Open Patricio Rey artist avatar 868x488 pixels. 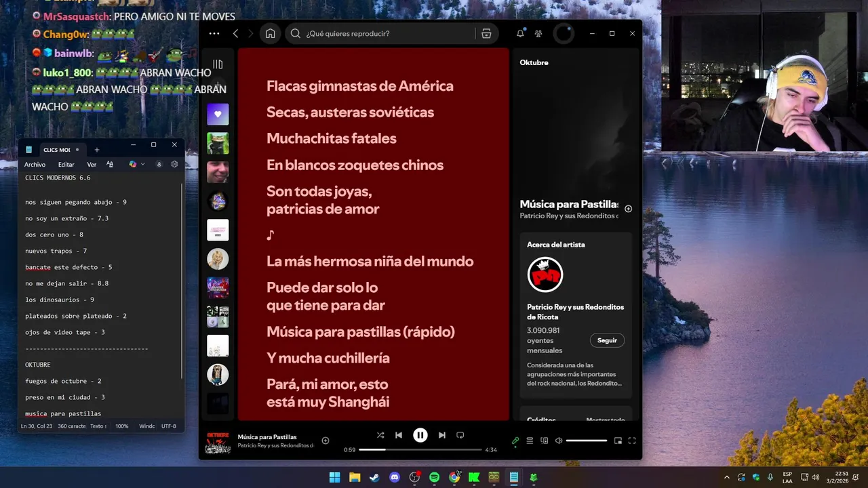tap(545, 274)
